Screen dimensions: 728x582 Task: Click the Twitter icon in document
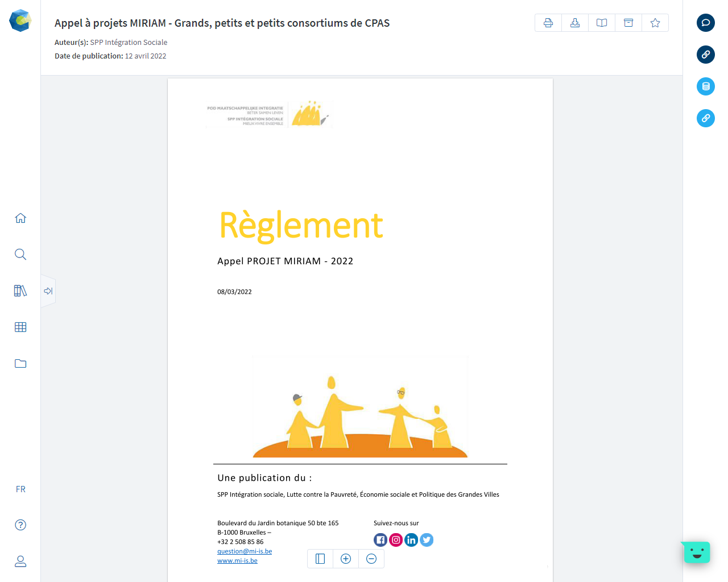point(427,540)
